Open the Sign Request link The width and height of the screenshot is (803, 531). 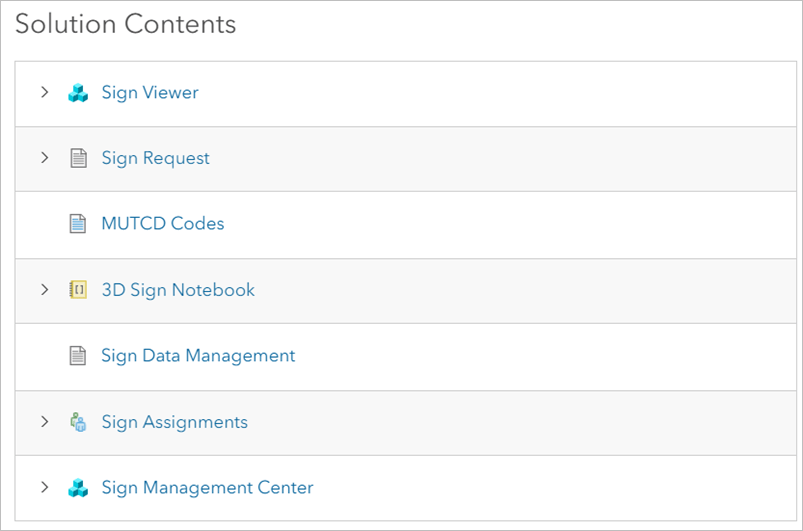point(155,158)
